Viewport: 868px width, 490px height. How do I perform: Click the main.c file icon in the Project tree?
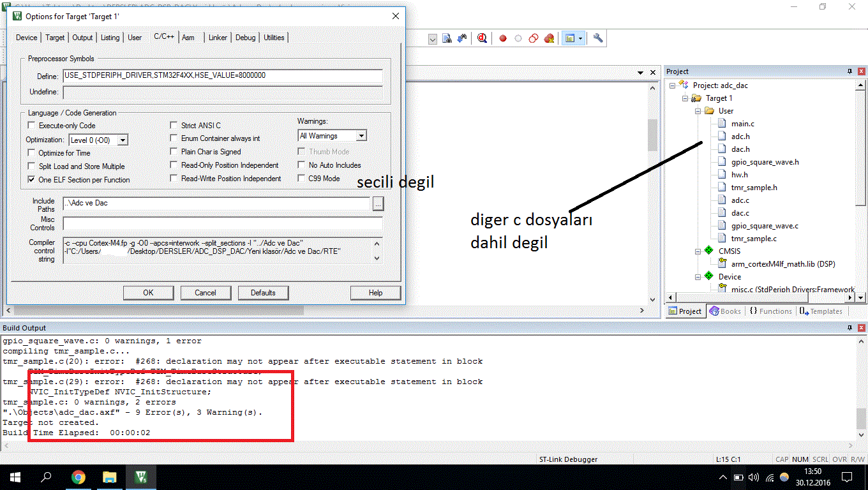[721, 124]
